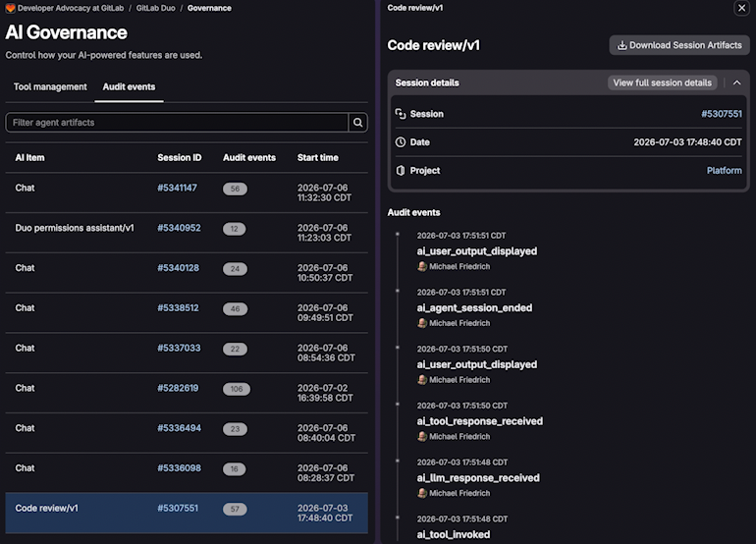Viewport: 756px width, 544px height.
Task: Focus the Filter agent artifacts field
Action: click(177, 123)
